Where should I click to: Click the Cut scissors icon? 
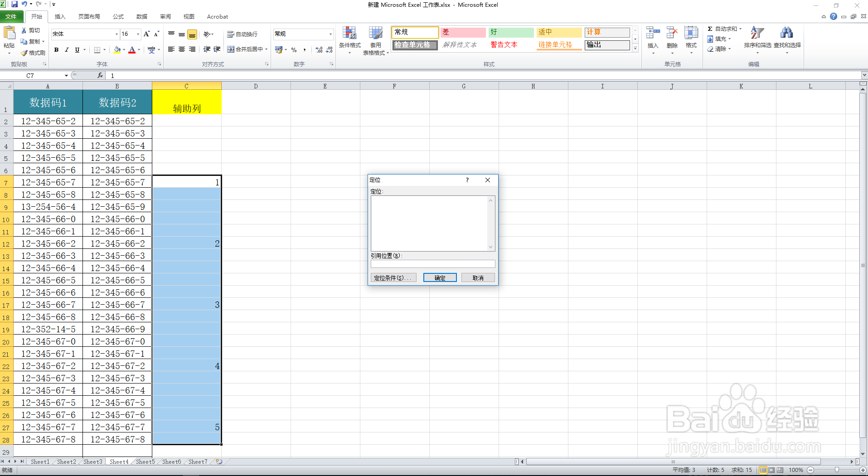pos(24,30)
